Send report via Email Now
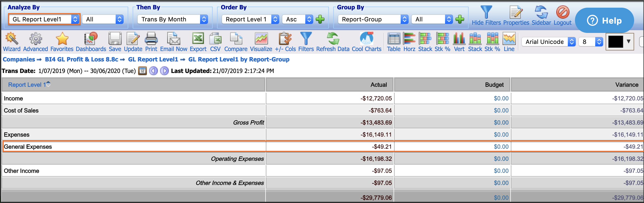Screen dimensions: 644x203 (173, 42)
